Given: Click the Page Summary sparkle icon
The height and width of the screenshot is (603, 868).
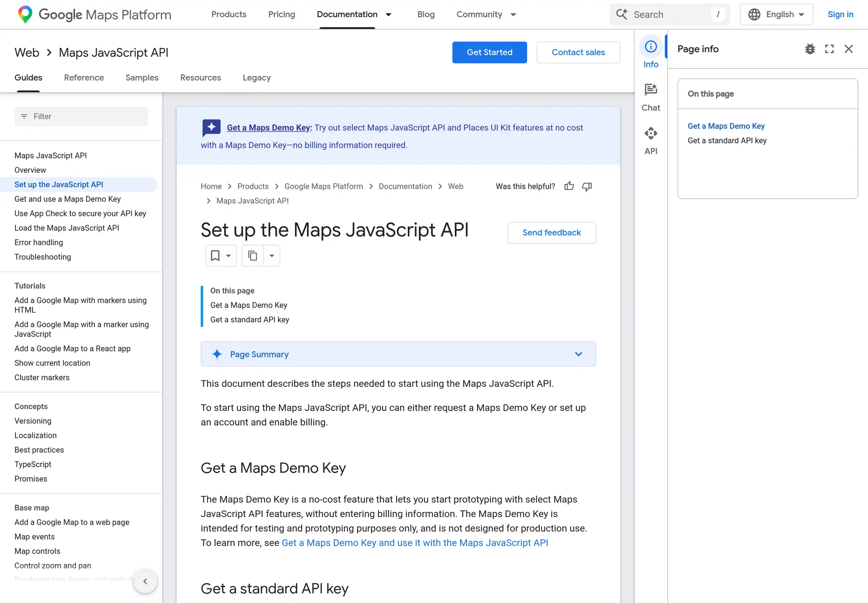Looking at the screenshot, I should tap(217, 354).
